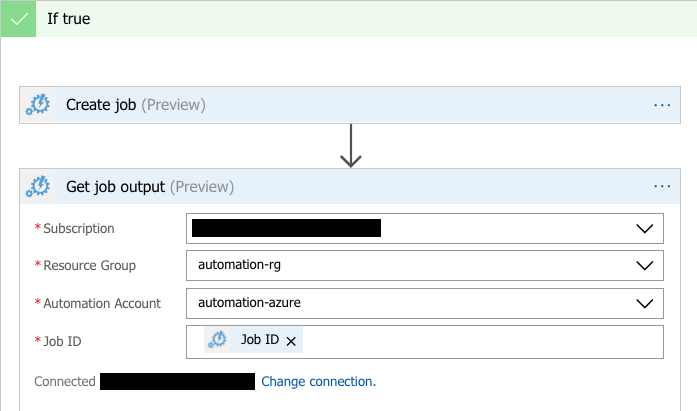This screenshot has height=411, width=697.
Task: Click the Subscription field's chevron arrow
Action: coord(644,228)
